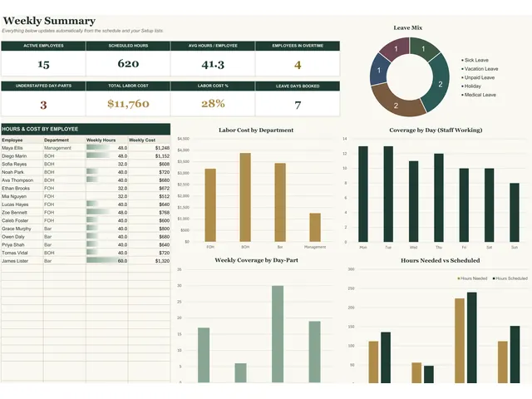
Task: Click the blue donut segment labeled 1
Action: tap(379, 71)
